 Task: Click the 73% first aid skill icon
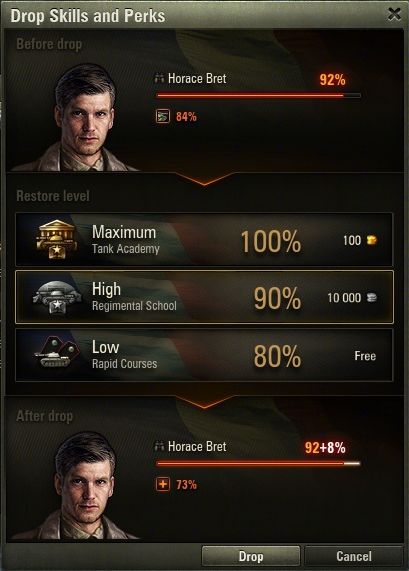[x=163, y=484]
